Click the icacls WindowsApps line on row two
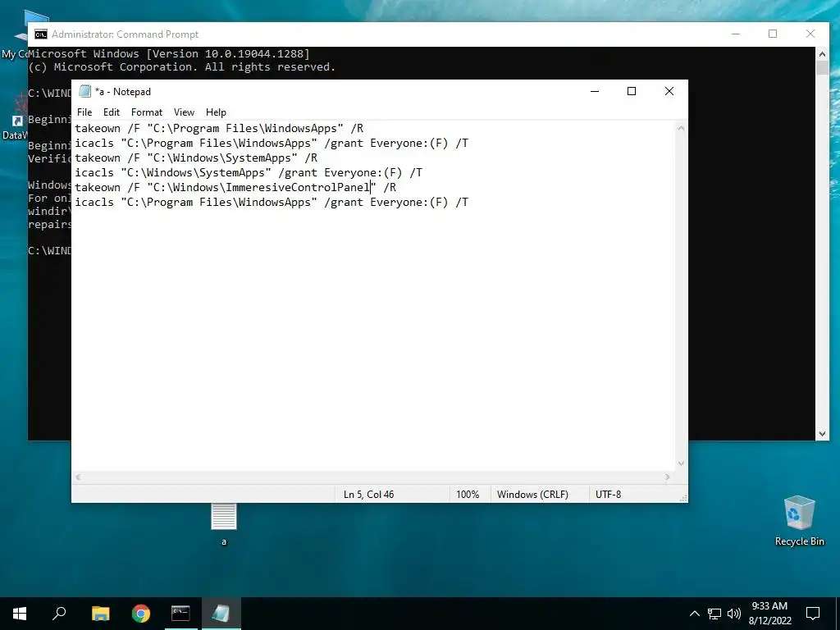 272,143
